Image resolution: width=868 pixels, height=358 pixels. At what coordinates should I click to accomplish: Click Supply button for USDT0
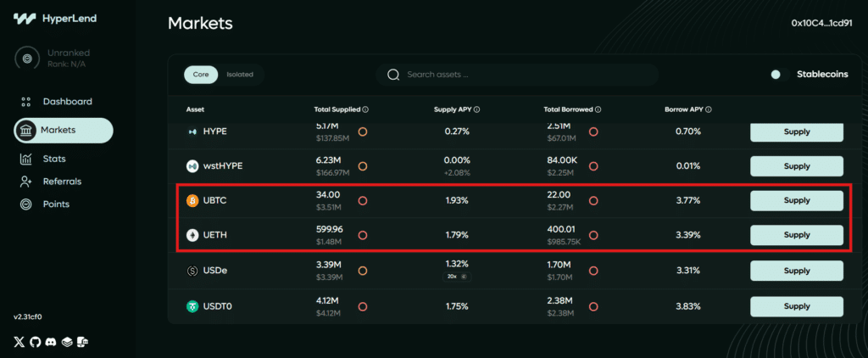click(797, 306)
